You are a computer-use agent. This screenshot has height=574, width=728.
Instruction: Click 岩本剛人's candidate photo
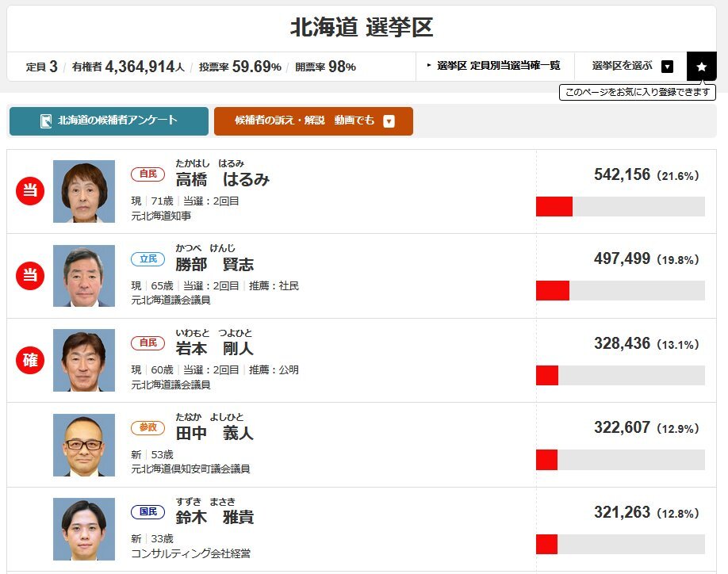pyautogui.click(x=84, y=360)
